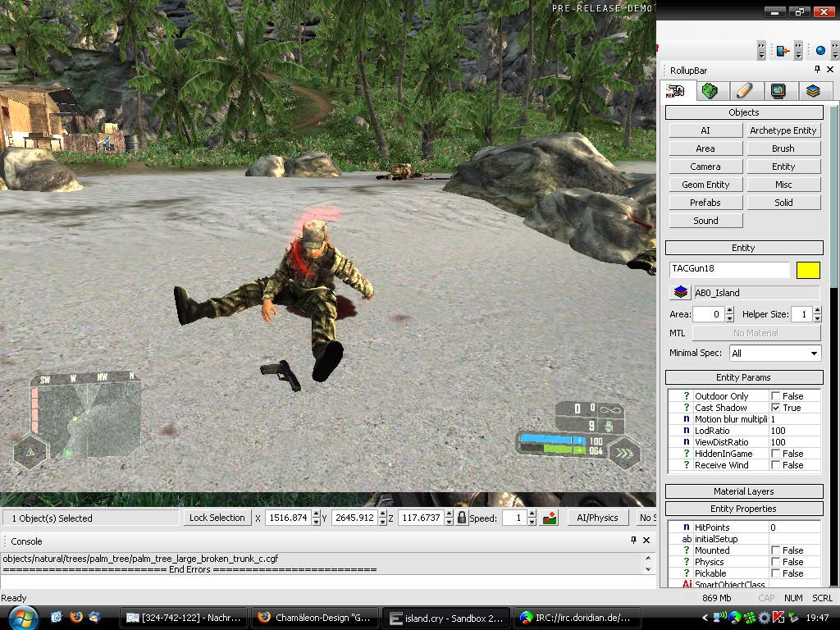This screenshot has height=630, width=840.
Task: Collapse the Objects rollup header
Action: (x=743, y=112)
